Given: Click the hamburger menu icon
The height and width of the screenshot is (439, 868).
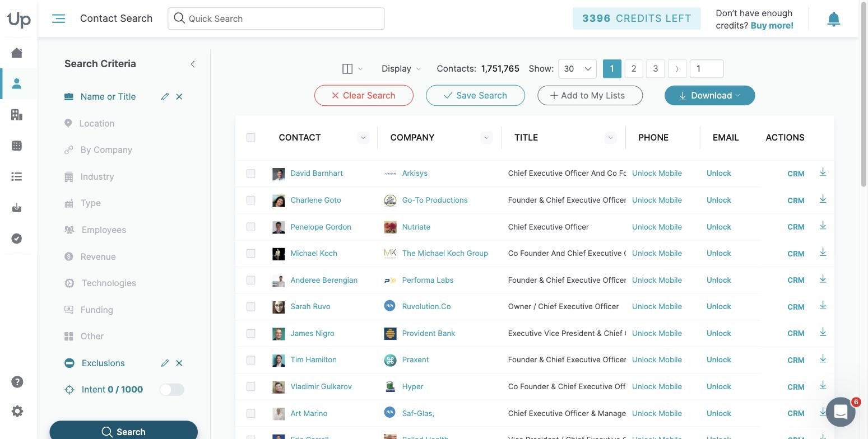Looking at the screenshot, I should [58, 18].
